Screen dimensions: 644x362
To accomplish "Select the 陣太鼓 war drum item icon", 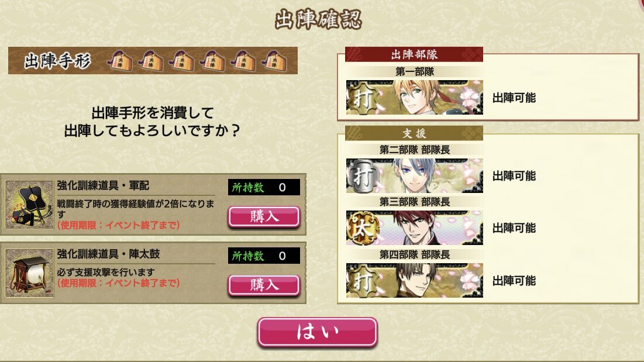I will (x=30, y=273).
